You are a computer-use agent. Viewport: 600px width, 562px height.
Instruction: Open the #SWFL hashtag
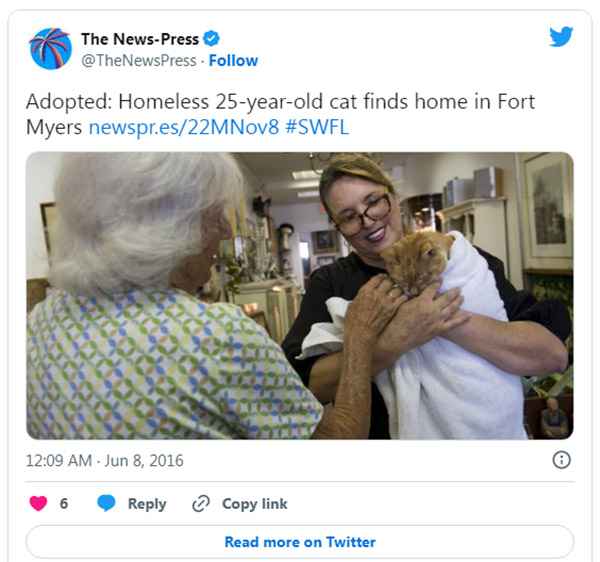tap(317, 127)
